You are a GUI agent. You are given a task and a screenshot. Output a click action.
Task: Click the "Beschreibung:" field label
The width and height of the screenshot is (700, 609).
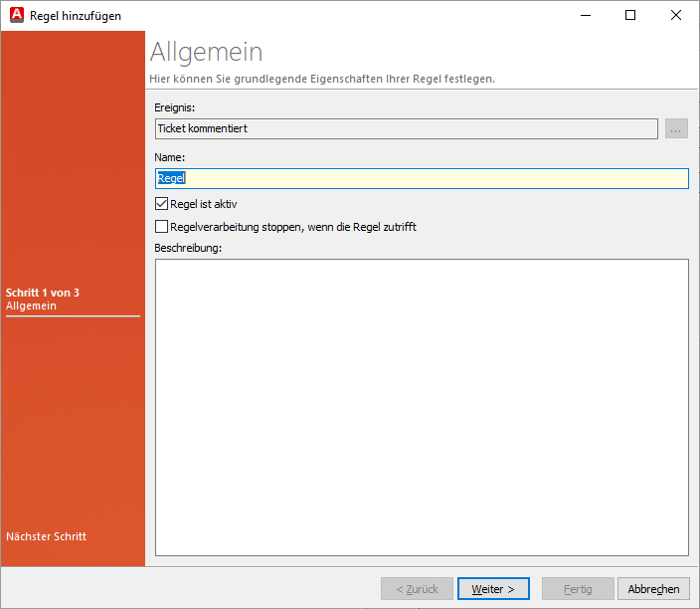click(x=187, y=247)
